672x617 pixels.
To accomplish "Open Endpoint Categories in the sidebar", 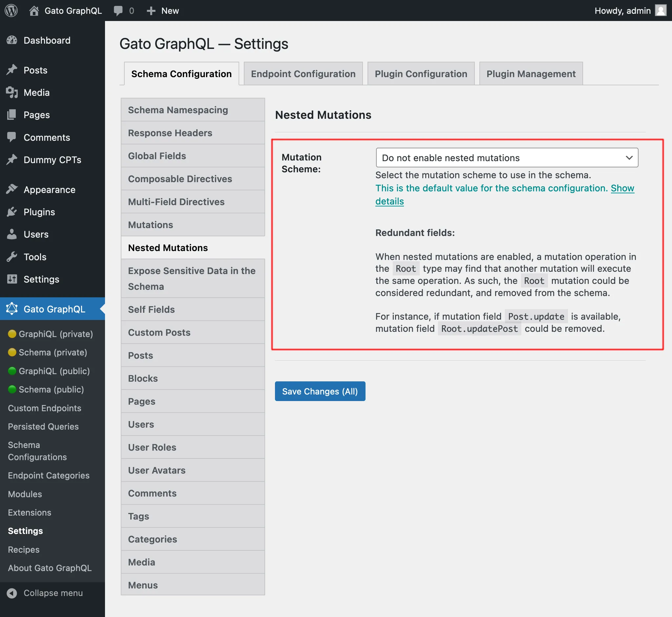I will coord(49,476).
